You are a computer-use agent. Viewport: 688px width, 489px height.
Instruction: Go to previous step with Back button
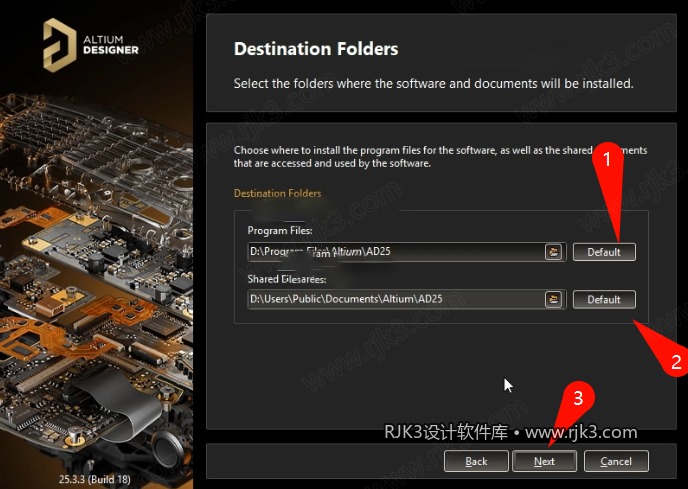point(476,461)
